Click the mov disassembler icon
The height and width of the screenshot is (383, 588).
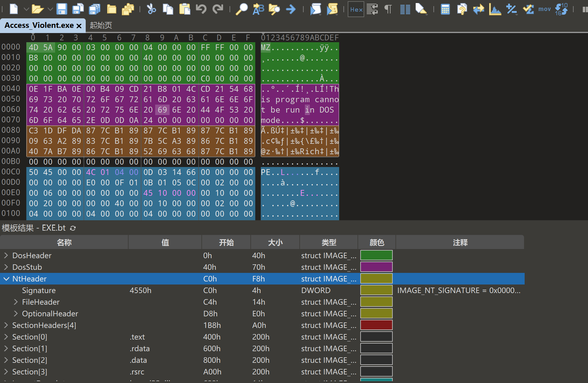(x=545, y=9)
